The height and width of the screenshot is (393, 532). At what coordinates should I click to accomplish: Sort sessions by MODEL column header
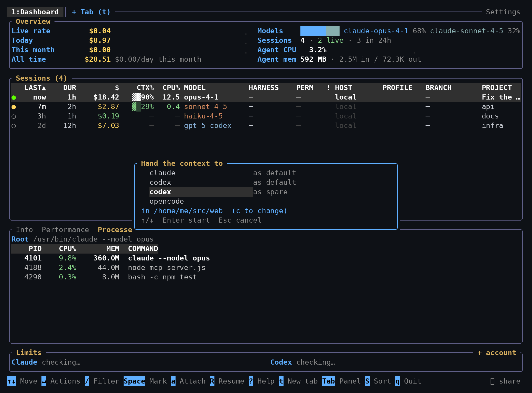coord(195,88)
